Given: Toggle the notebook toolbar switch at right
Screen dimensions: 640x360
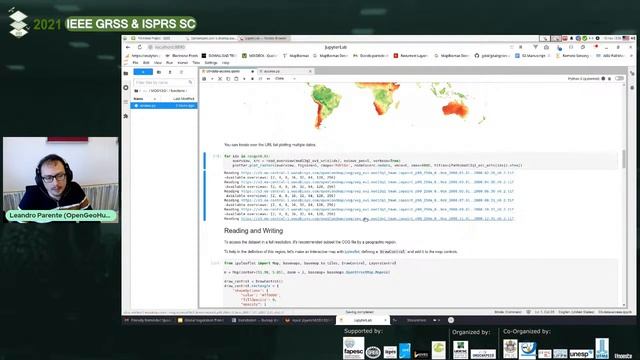Looking at the screenshot, I should coord(620,78).
